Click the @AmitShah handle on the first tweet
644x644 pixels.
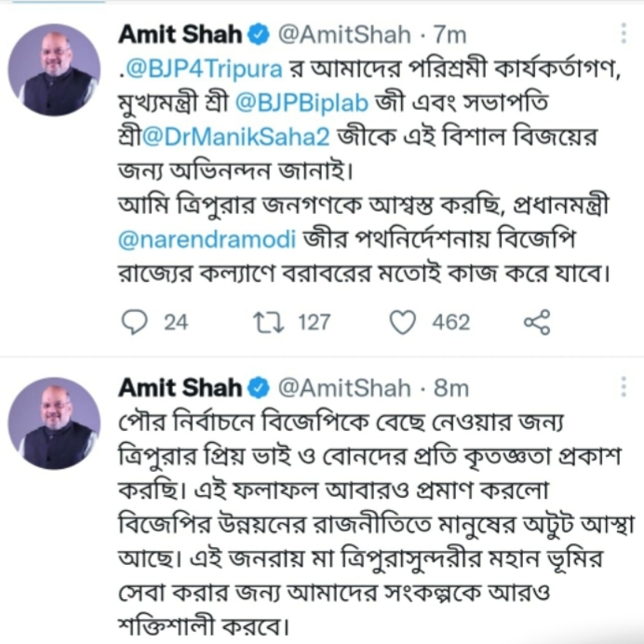tap(344, 35)
